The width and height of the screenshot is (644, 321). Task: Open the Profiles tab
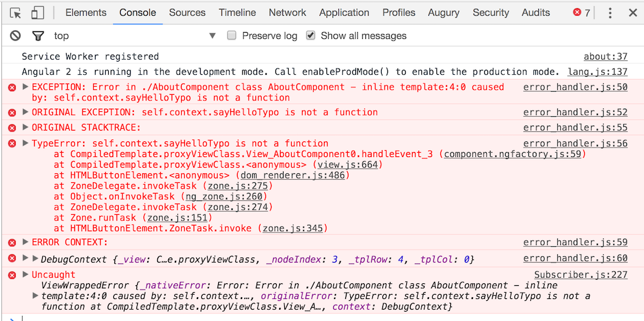pos(398,13)
